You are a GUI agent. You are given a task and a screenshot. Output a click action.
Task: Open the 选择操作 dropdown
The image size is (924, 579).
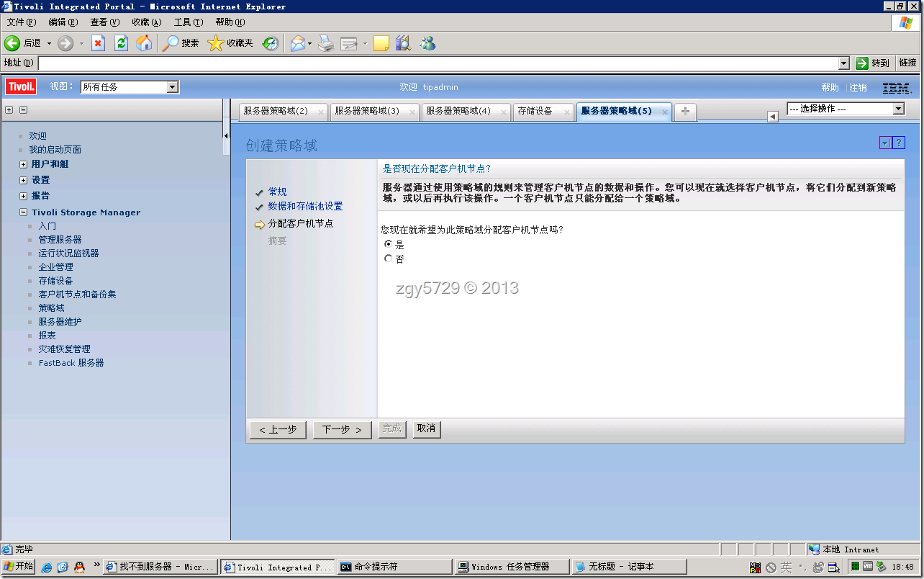click(x=846, y=109)
